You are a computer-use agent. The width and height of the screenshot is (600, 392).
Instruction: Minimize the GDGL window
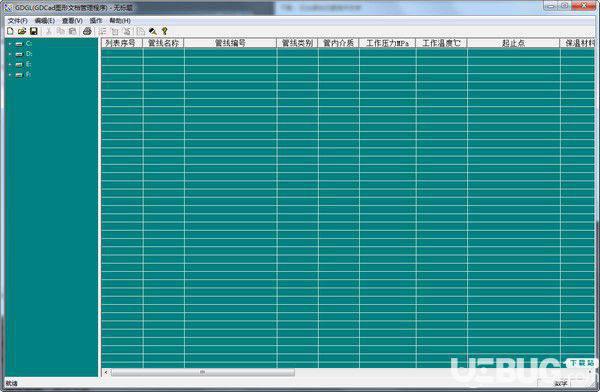point(551,6)
